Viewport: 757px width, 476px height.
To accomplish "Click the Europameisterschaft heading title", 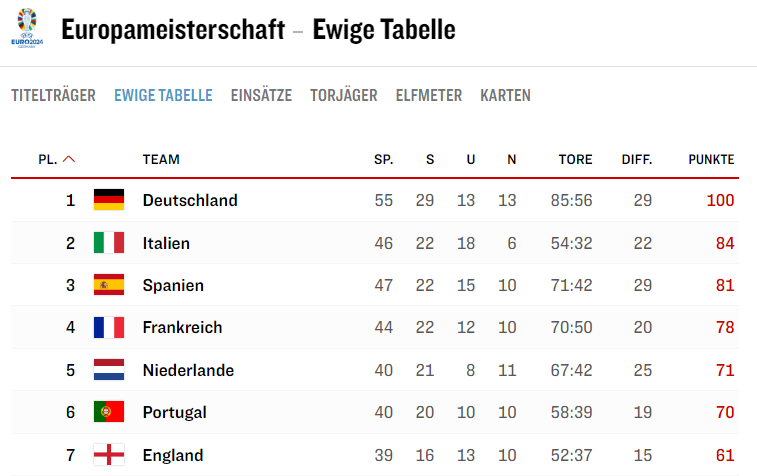I will [171, 30].
